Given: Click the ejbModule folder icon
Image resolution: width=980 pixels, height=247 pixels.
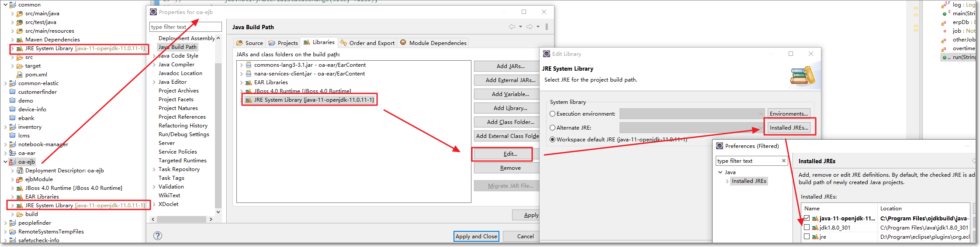Looking at the screenshot, I should tap(20, 179).
